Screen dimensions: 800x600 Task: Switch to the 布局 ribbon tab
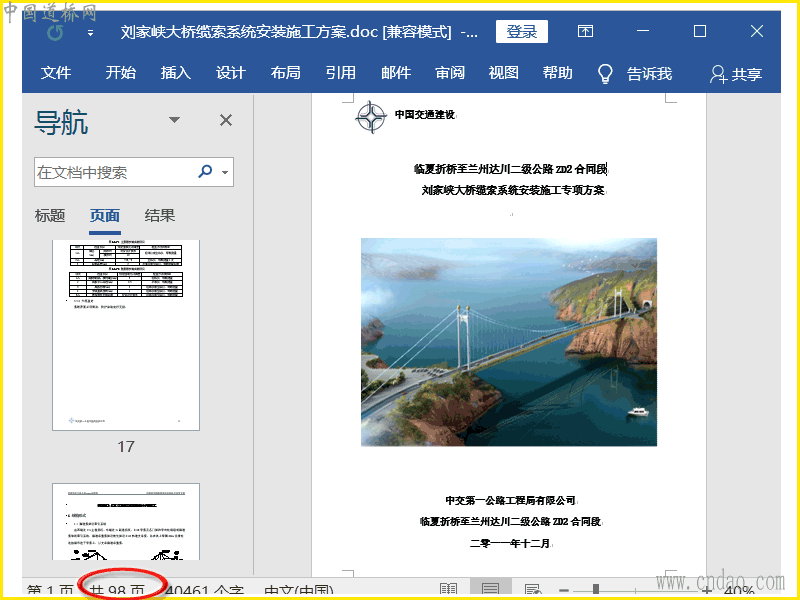(x=286, y=73)
